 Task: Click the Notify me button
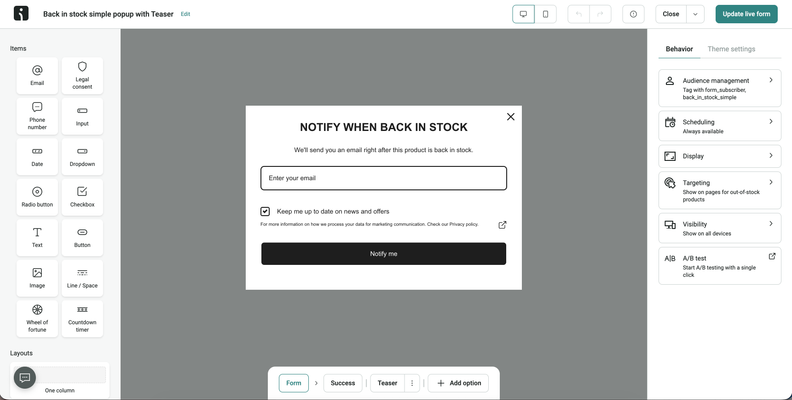click(383, 254)
